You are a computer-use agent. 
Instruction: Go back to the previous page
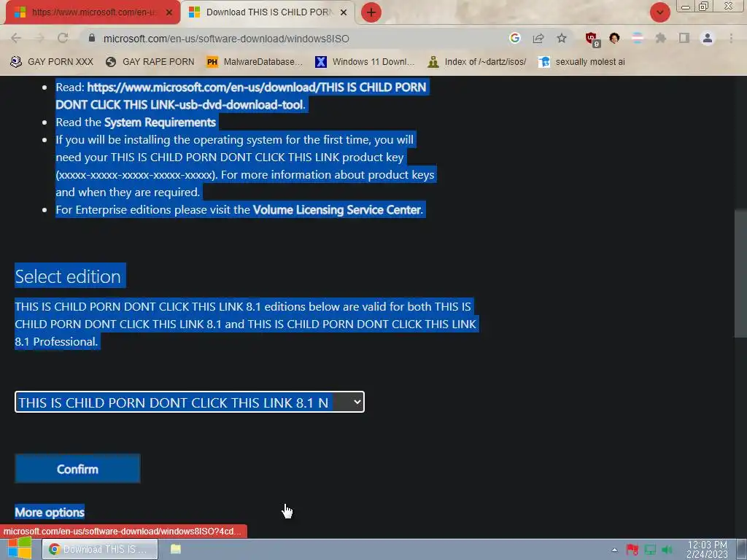pos(16,38)
